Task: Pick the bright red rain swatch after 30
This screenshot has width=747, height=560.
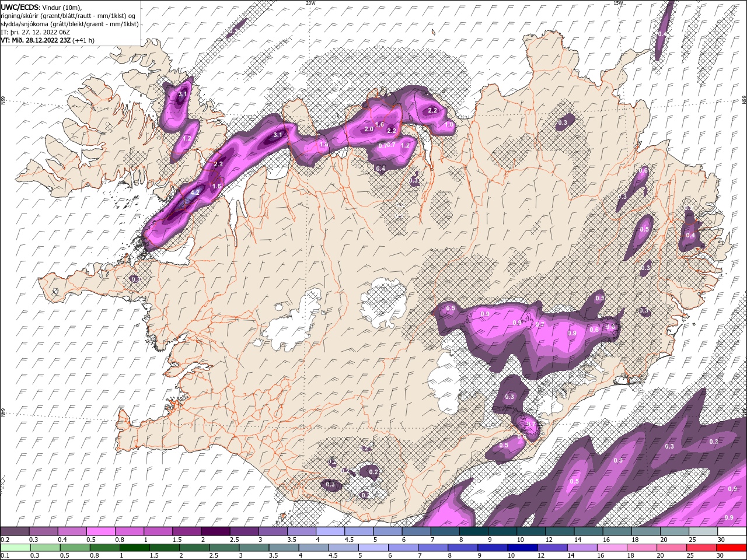Action: (731, 548)
